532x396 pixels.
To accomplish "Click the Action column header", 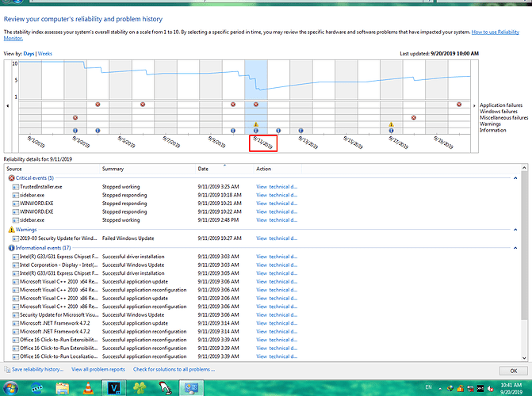I will (277, 169).
